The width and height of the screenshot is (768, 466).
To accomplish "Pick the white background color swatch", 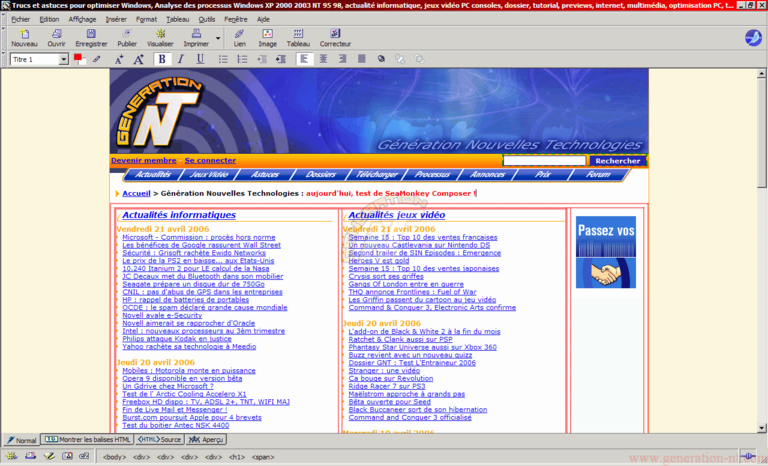I will (82, 61).
